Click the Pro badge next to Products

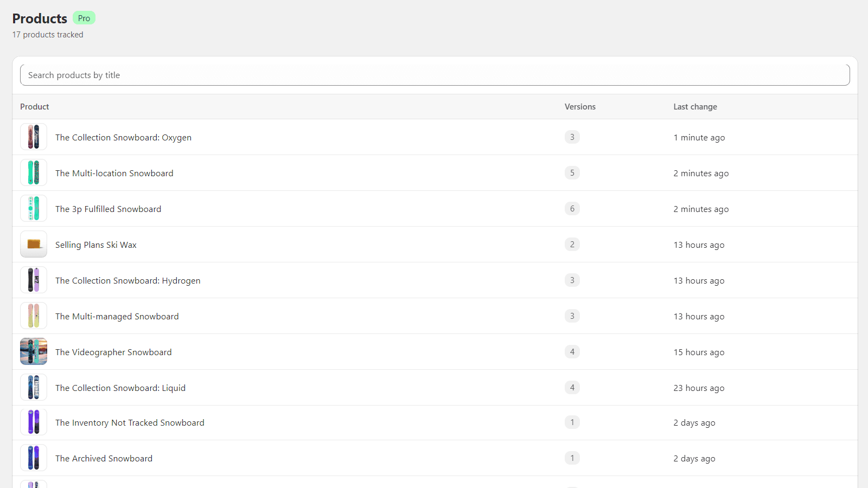(x=84, y=18)
